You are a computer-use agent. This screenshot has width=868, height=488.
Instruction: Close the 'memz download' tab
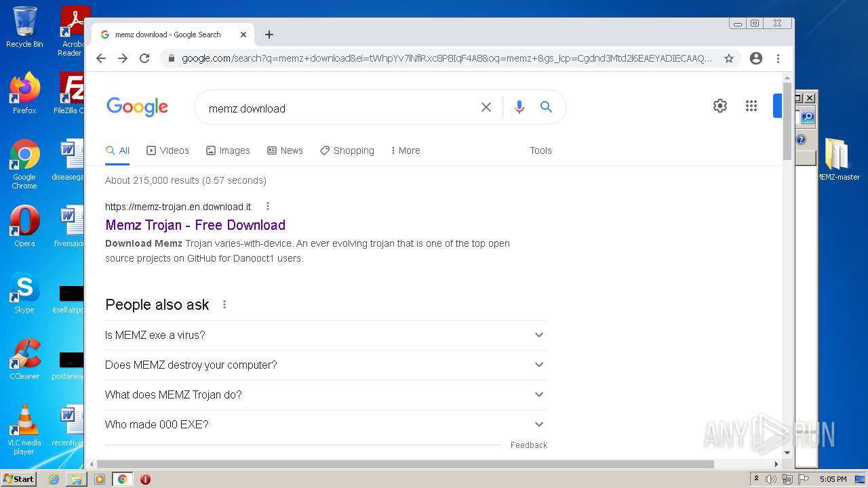point(243,35)
